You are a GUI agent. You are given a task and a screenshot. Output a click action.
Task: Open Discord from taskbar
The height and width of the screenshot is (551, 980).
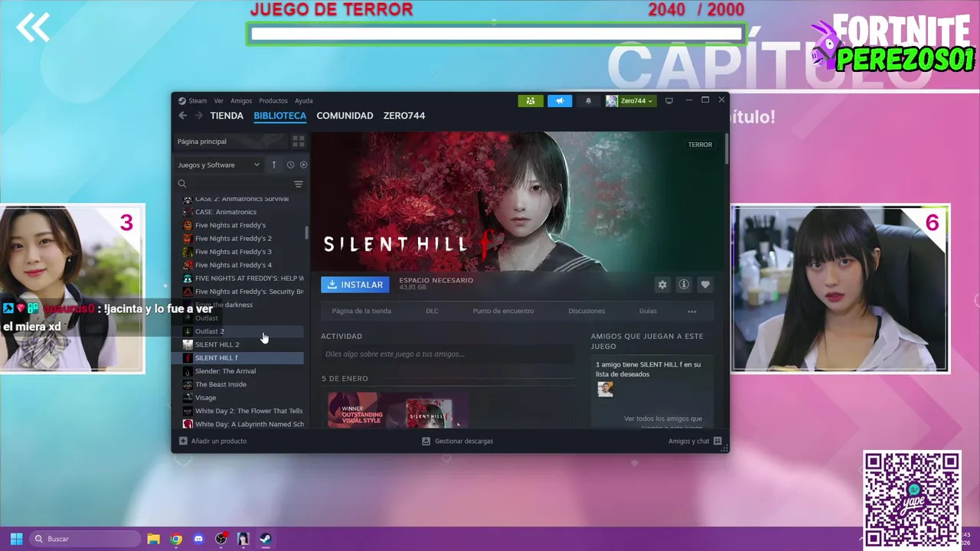coord(199,539)
